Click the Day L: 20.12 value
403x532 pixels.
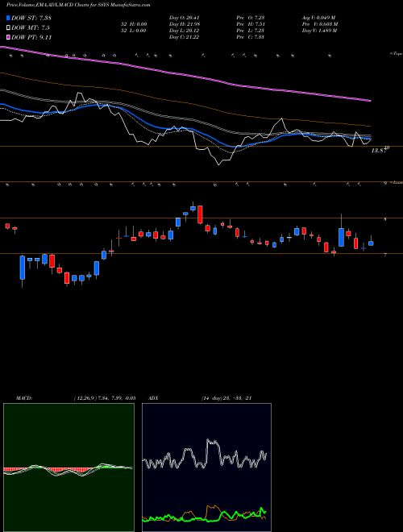184,31
